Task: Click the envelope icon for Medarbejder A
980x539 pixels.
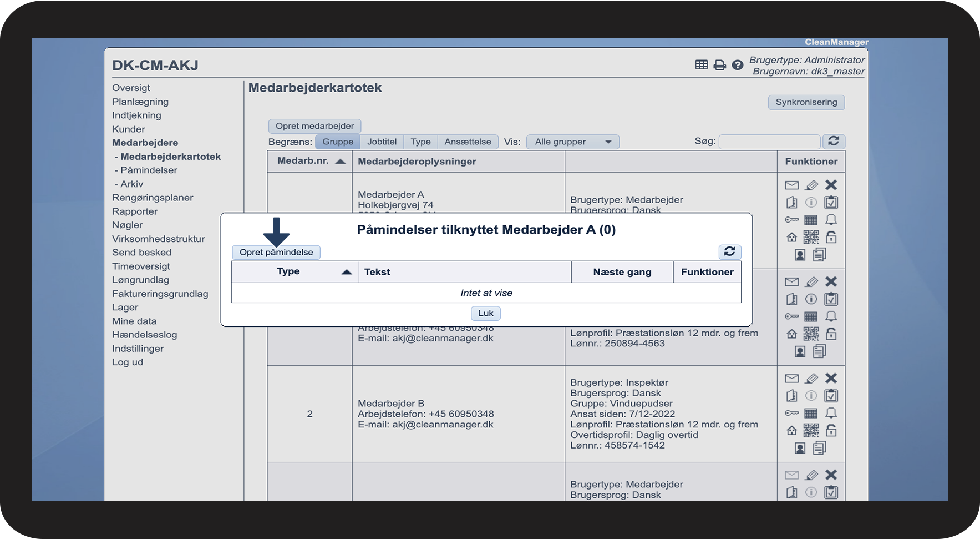Action: (791, 185)
